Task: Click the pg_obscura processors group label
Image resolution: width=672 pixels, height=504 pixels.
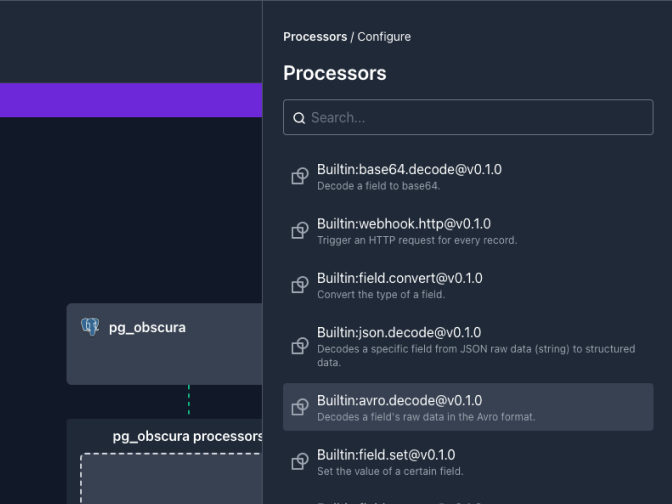Action: (187, 436)
